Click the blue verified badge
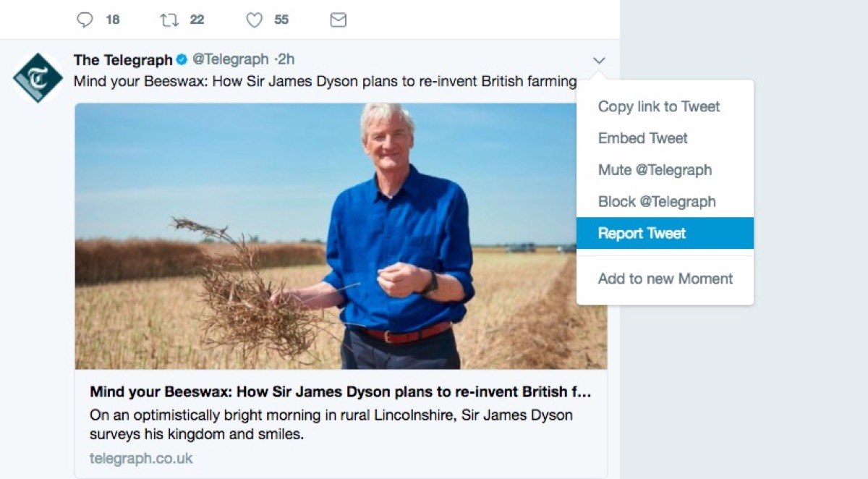This screenshot has height=479, width=868. coord(182,60)
